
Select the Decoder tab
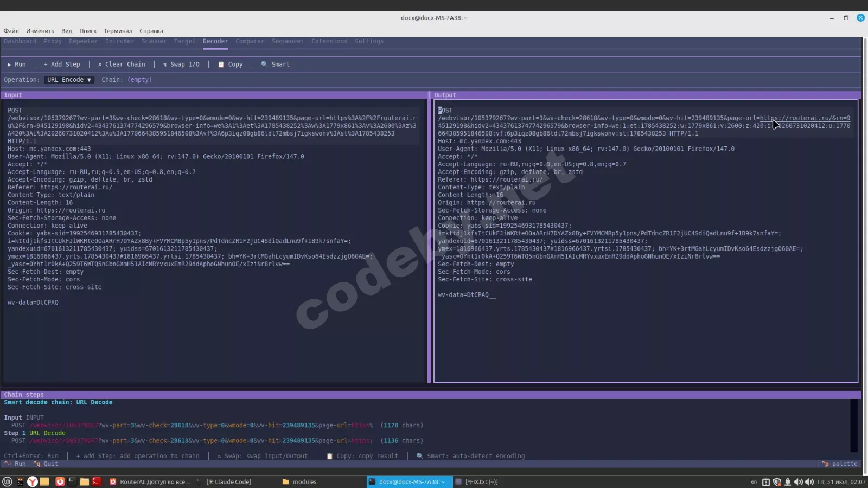[x=215, y=41]
